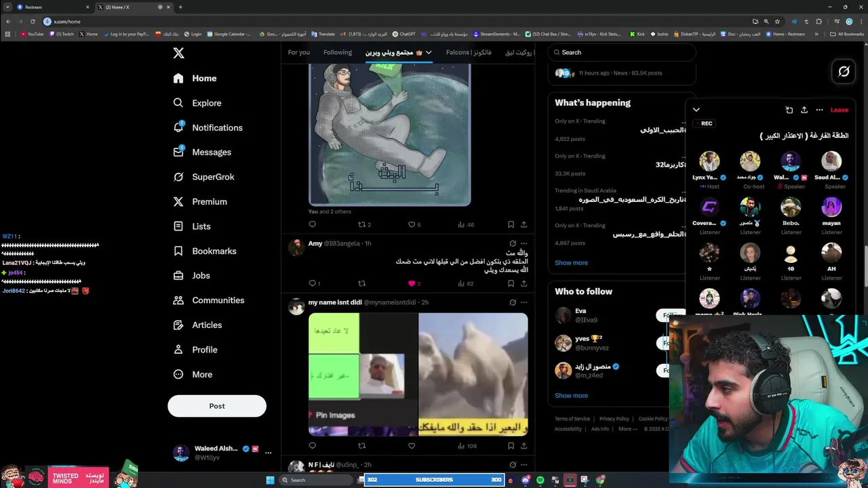Click the Post button
Screen dimensions: 868x488
(217, 406)
